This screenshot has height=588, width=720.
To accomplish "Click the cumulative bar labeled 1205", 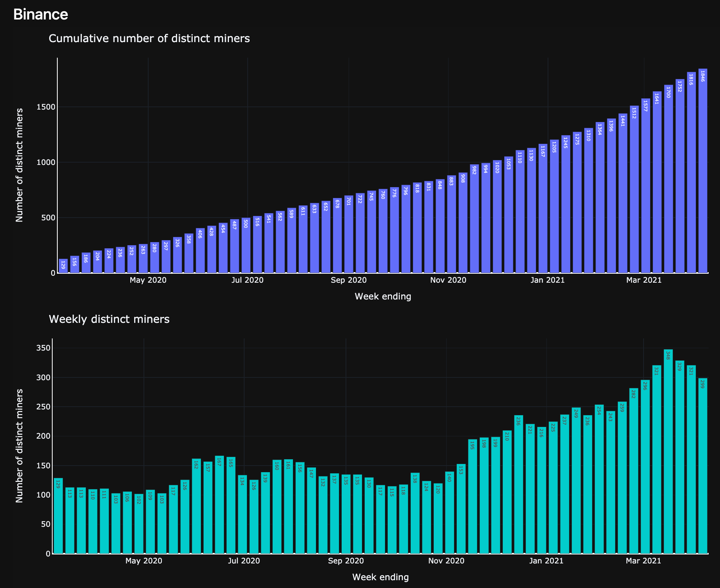I will [554, 206].
